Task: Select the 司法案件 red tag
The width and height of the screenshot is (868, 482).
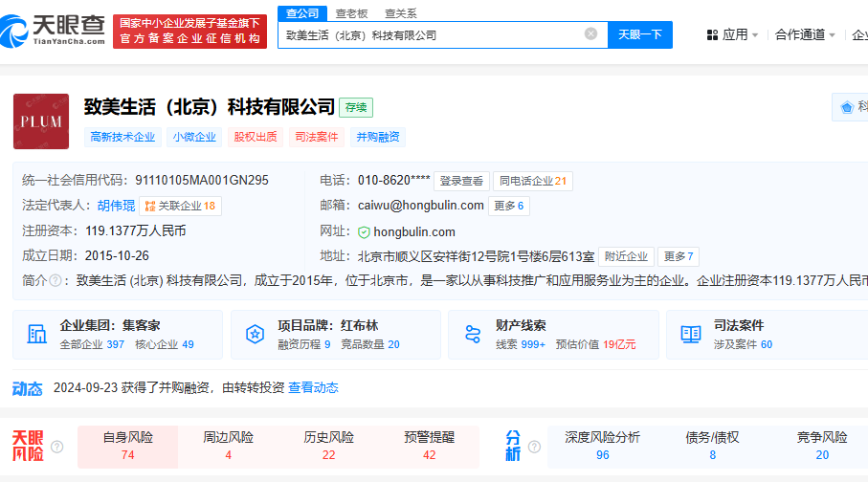Action: 317,137
